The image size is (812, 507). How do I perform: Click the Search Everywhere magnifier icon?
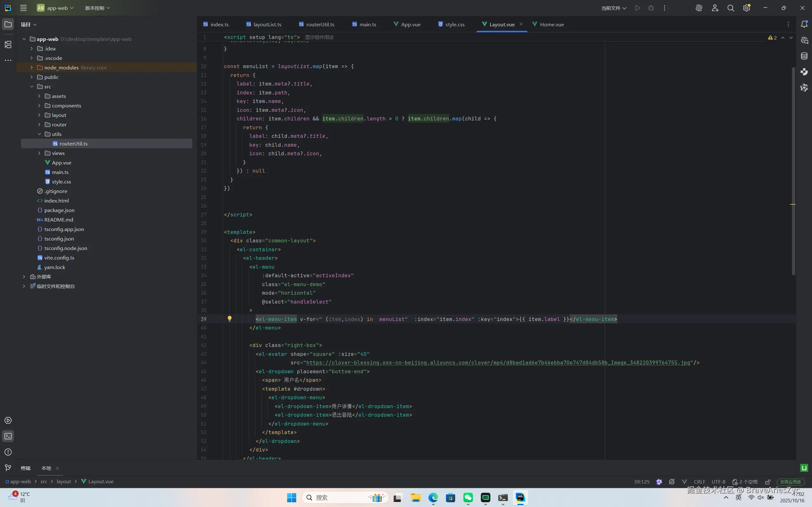(730, 8)
